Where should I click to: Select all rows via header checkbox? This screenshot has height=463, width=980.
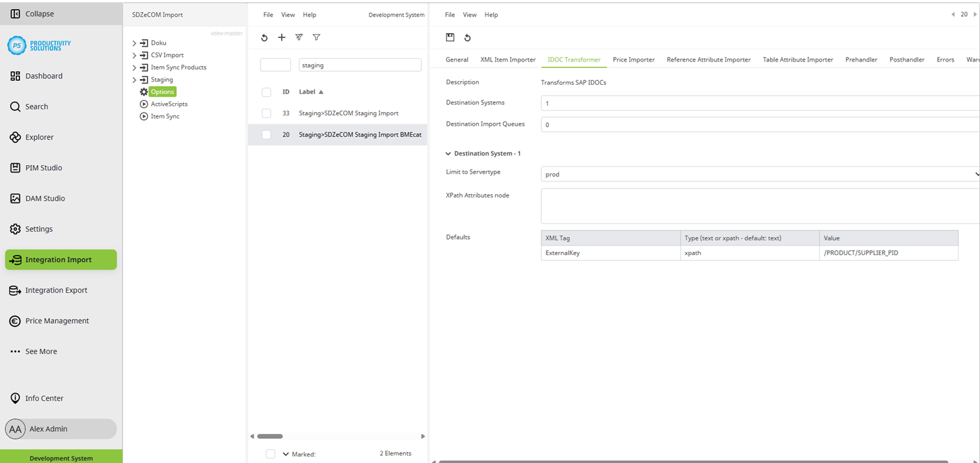[266, 91]
